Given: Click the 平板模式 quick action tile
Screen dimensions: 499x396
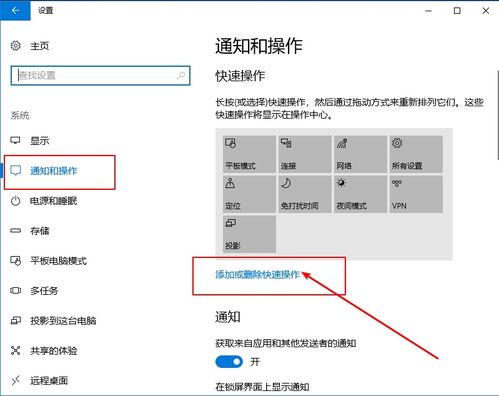Looking at the screenshot, I should click(x=249, y=154).
